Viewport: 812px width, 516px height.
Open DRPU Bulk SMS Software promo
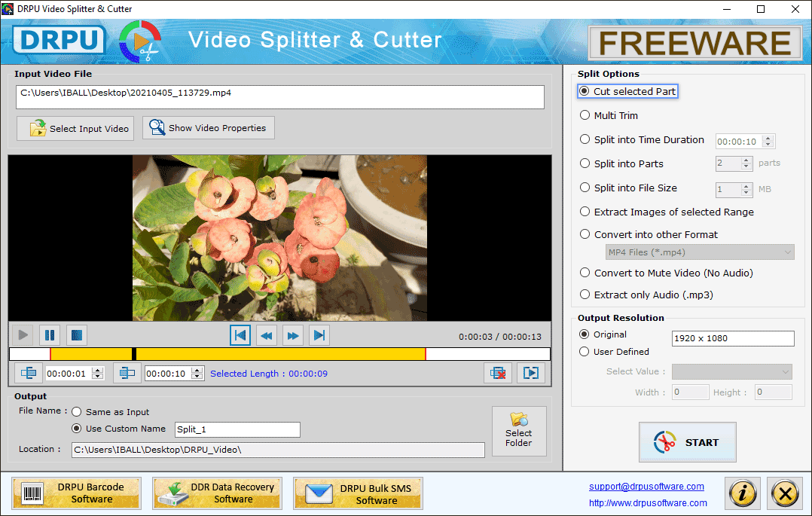[x=359, y=494]
